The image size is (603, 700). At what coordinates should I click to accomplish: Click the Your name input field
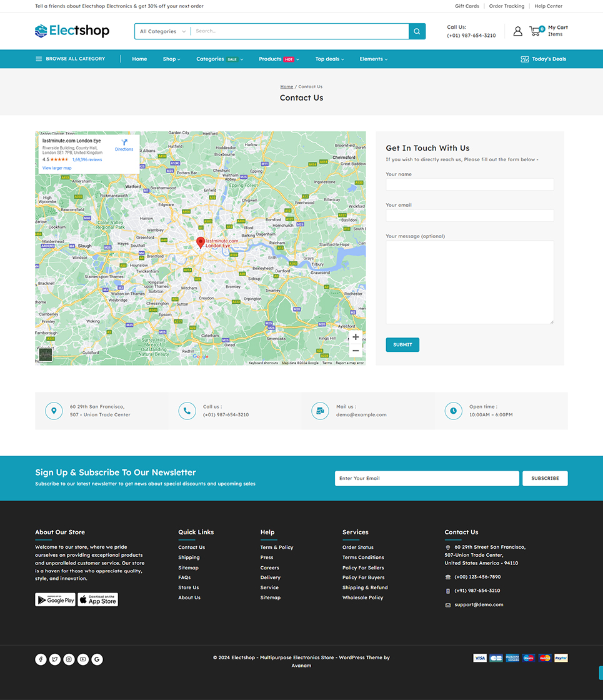tap(469, 184)
